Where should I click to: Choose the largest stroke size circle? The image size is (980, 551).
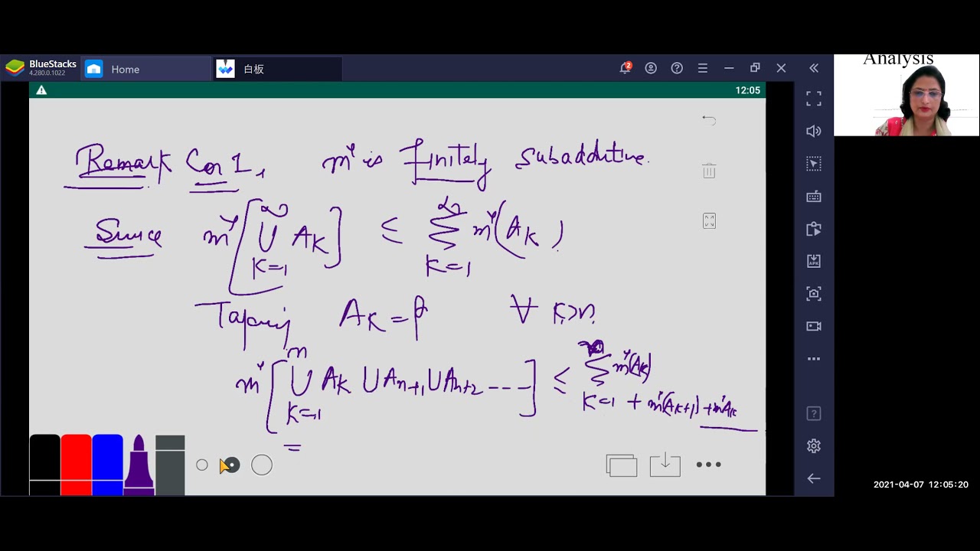click(262, 465)
